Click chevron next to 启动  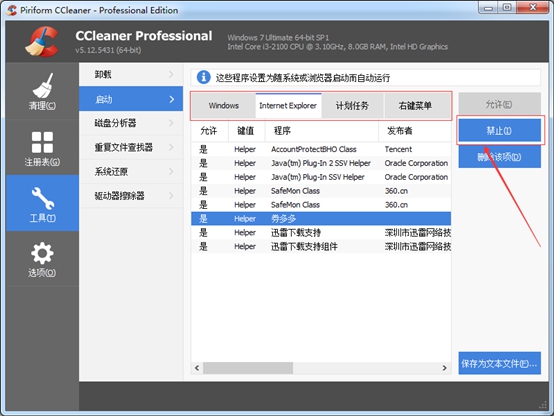coord(172,99)
